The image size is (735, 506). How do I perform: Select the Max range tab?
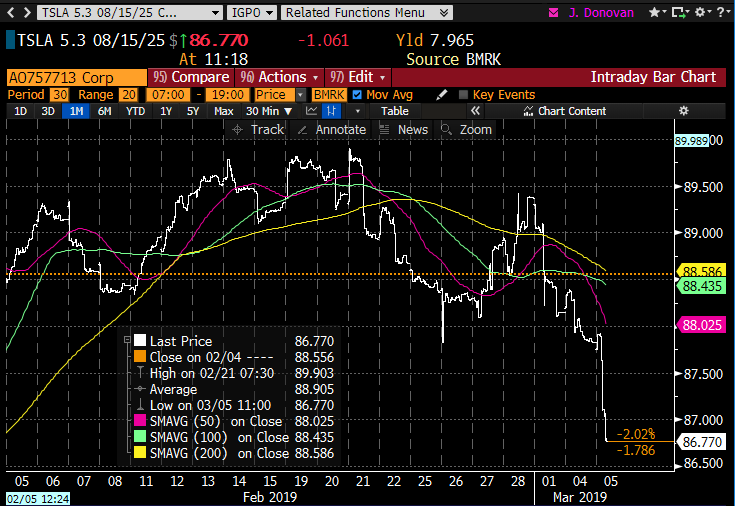click(x=224, y=111)
